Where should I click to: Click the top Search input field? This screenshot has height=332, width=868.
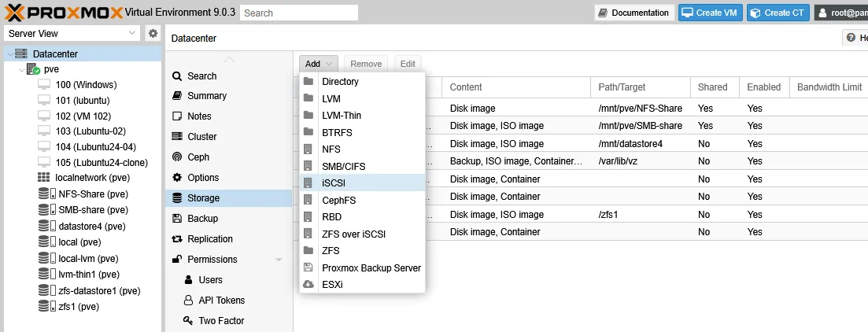click(299, 13)
